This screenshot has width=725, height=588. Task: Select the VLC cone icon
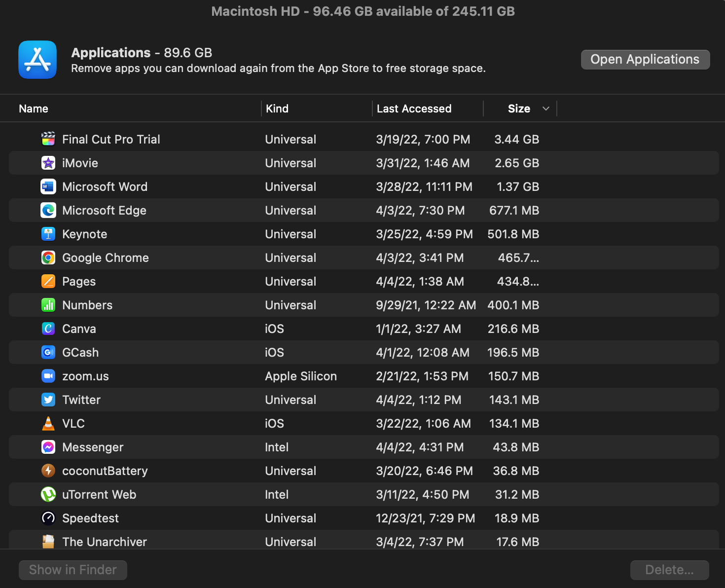tap(48, 423)
